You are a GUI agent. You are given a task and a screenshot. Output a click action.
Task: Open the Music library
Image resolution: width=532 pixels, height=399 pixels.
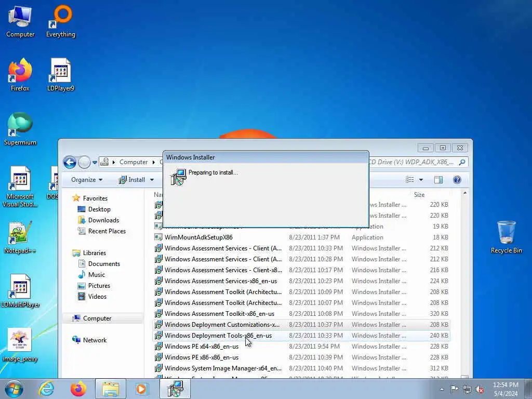tap(96, 274)
